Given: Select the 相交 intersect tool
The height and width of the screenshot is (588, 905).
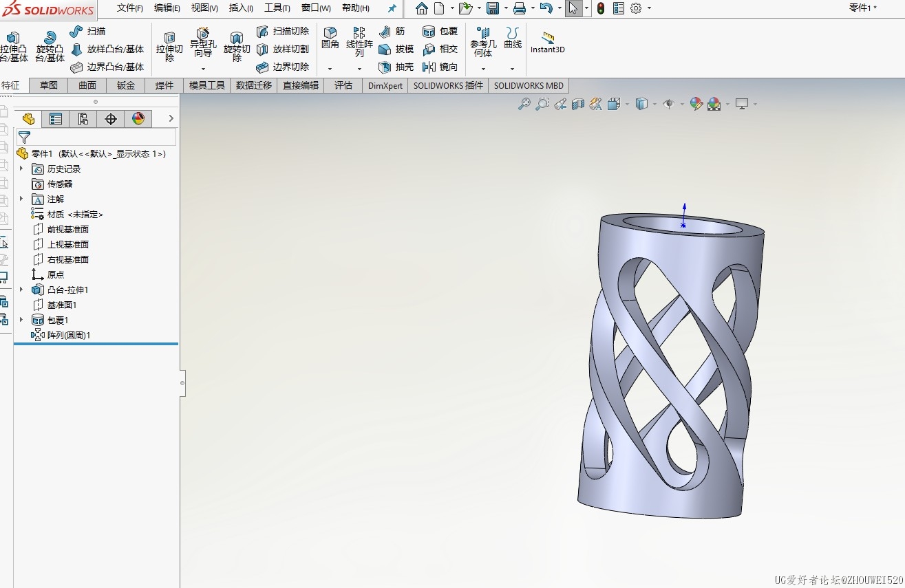Looking at the screenshot, I should point(440,49).
